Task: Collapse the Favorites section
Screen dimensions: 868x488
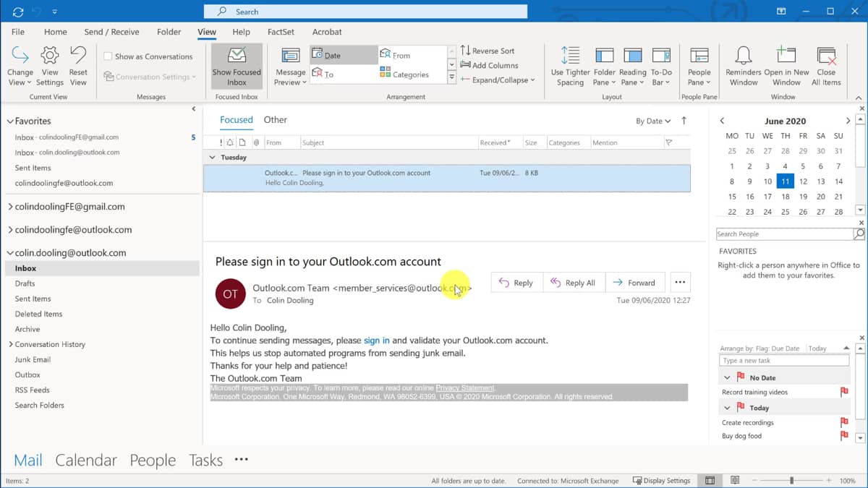Action: point(9,121)
